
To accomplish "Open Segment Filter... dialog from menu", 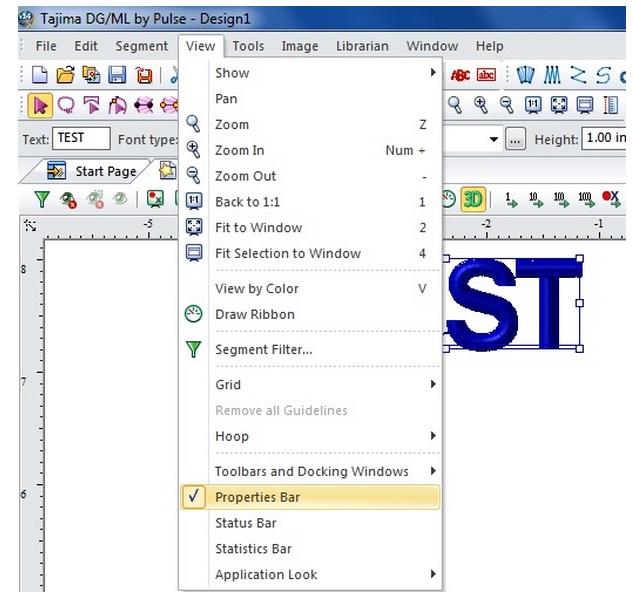I will coord(310,350).
